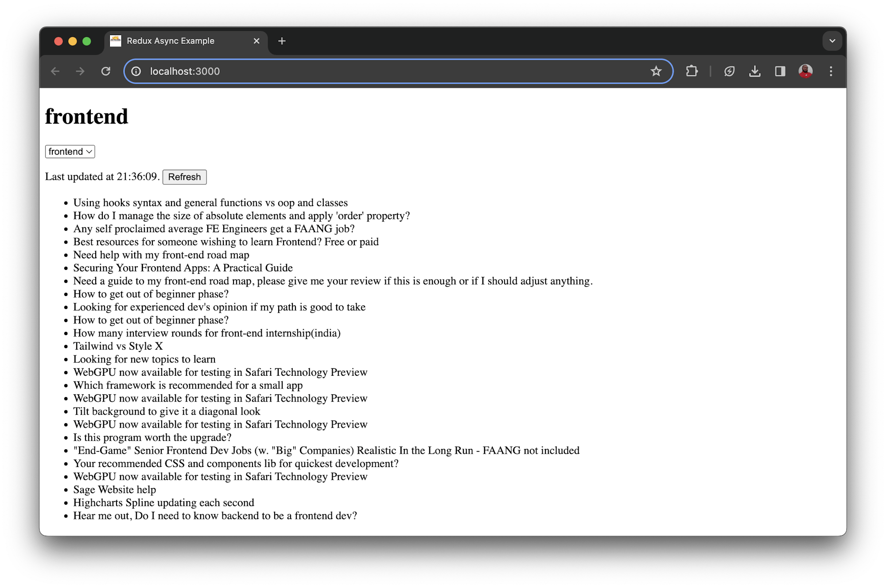Click the green macOS fullscreen button
The image size is (886, 588).
[x=87, y=41]
